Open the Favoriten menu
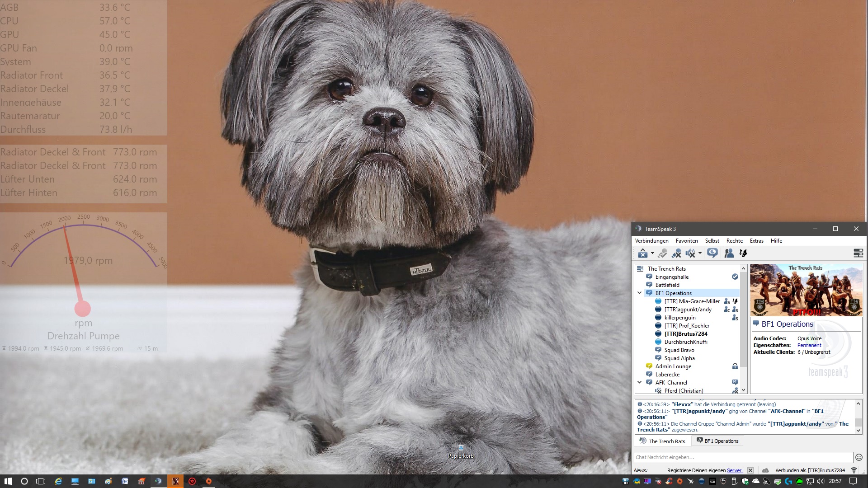This screenshot has height=488, width=868. tap(686, 241)
